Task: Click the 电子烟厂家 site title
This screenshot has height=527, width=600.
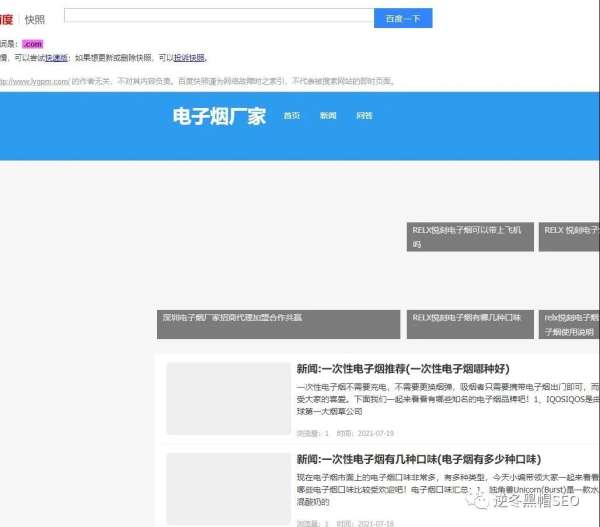Action: pos(219,116)
